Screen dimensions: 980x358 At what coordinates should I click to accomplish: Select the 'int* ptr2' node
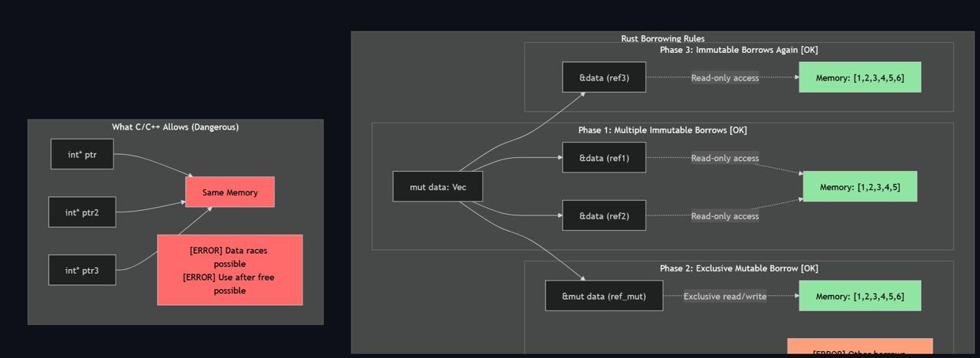(82, 212)
